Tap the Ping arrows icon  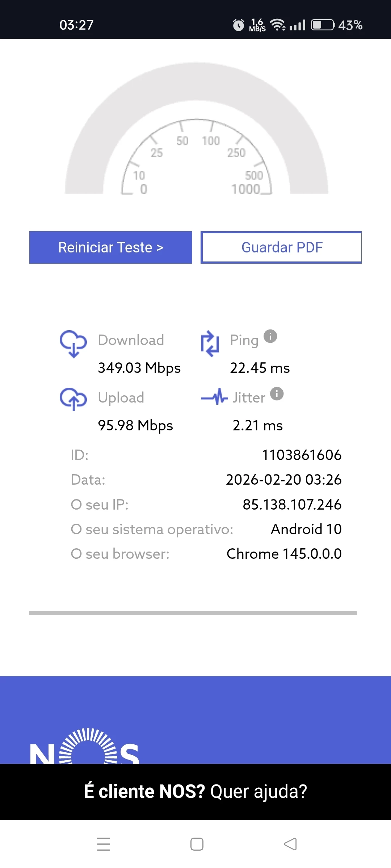point(210,343)
